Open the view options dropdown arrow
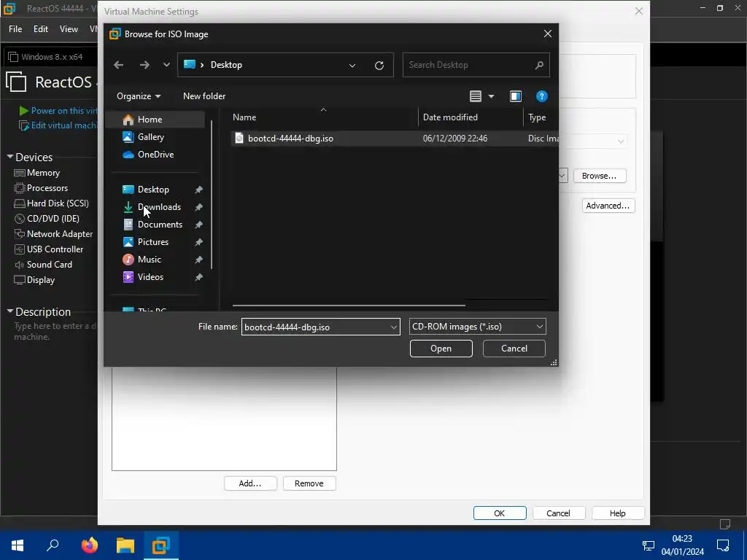 [x=491, y=97]
